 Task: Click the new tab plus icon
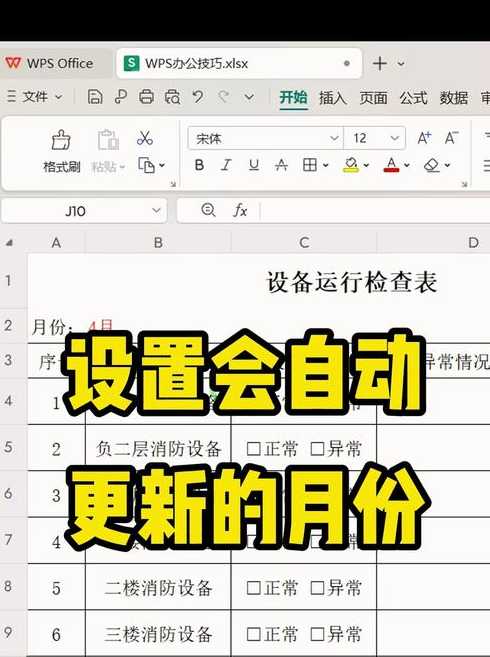[x=379, y=64]
